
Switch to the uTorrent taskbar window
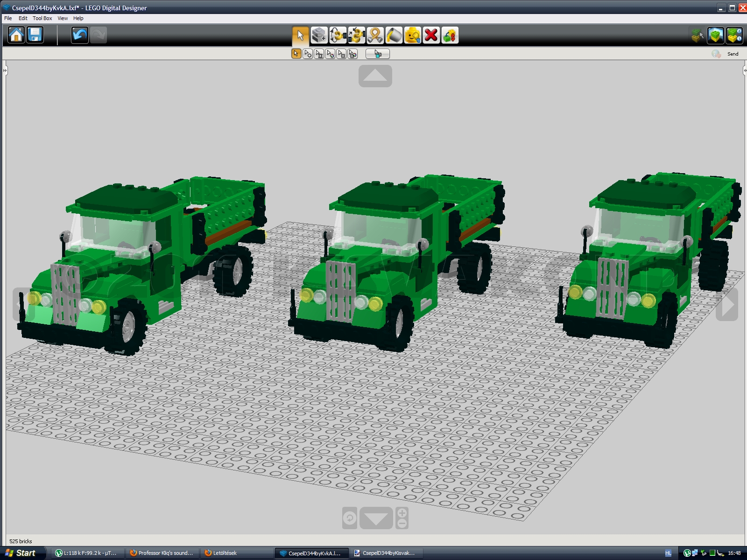tap(86, 553)
